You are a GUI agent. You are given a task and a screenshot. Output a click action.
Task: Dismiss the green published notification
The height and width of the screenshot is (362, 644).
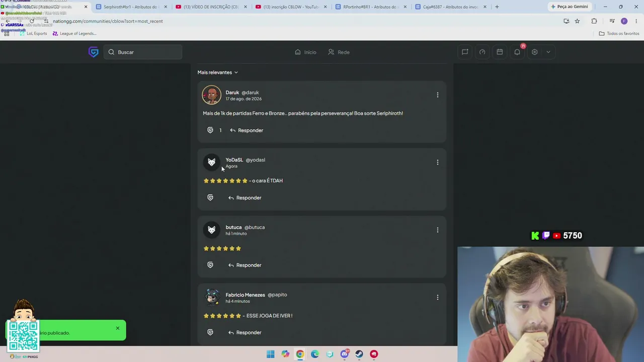tap(118, 328)
